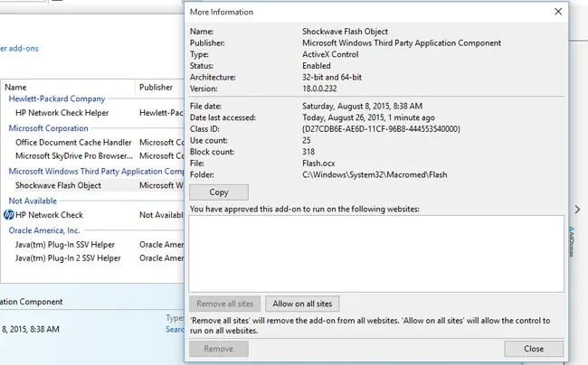Sort add-ons by the Name column header
Viewport: 588px width, 365px height.
click(x=15, y=88)
